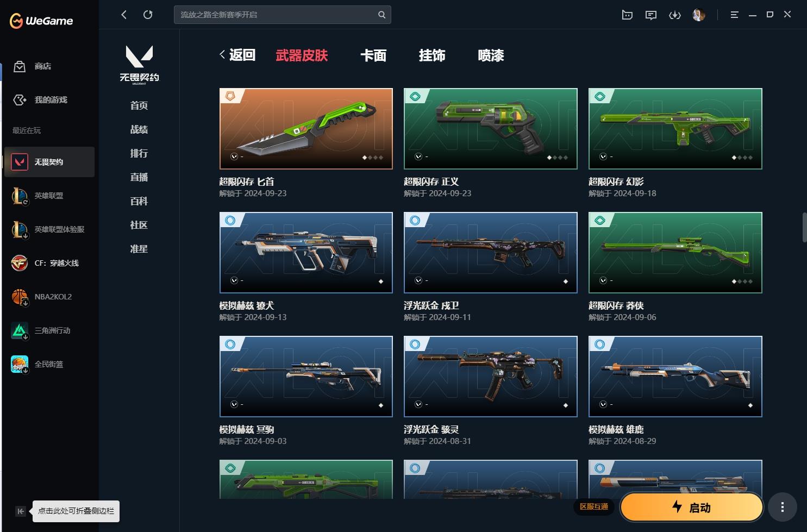Open 战绩 in the game menu
The width and height of the screenshot is (807, 532).
(x=139, y=129)
